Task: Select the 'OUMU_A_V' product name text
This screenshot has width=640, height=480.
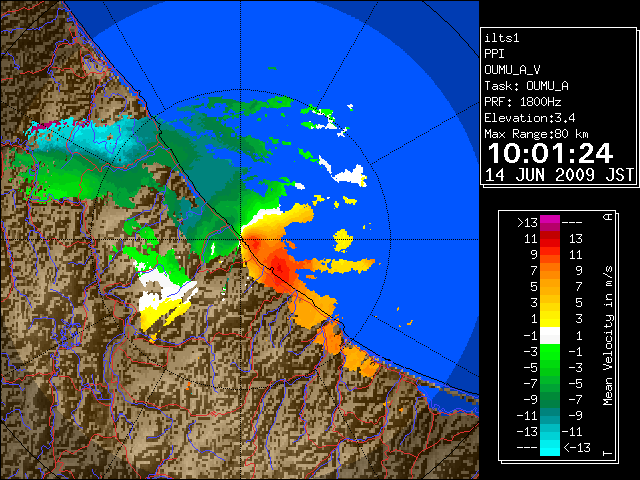Action: pos(512,70)
